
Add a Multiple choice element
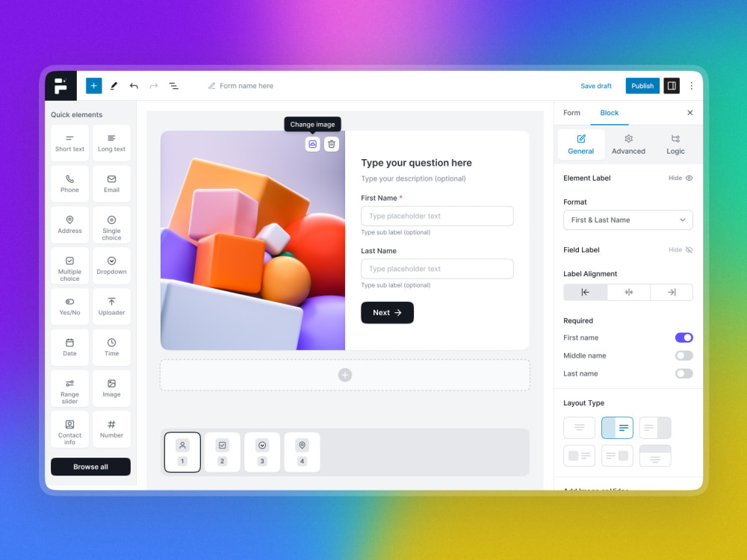coord(69,266)
